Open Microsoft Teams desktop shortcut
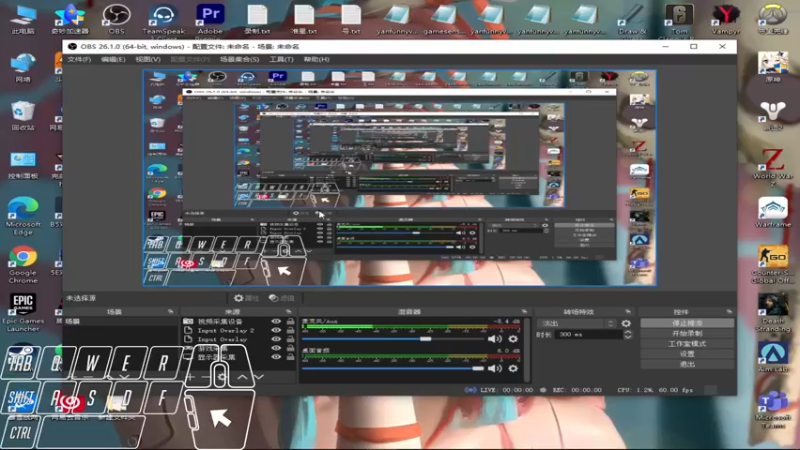800x450 pixels. [x=773, y=409]
